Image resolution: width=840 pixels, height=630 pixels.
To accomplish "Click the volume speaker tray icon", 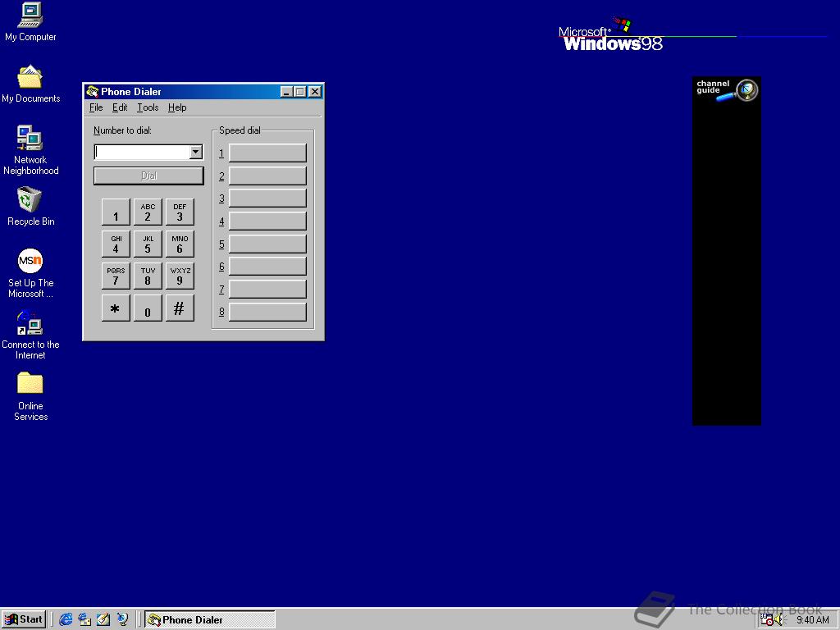I will pos(779,620).
